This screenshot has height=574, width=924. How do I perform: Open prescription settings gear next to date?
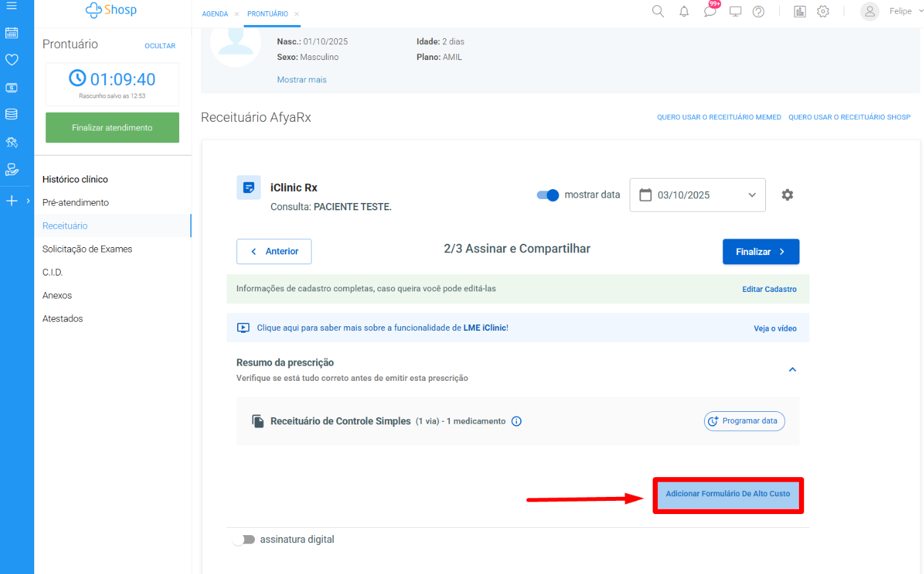click(787, 195)
